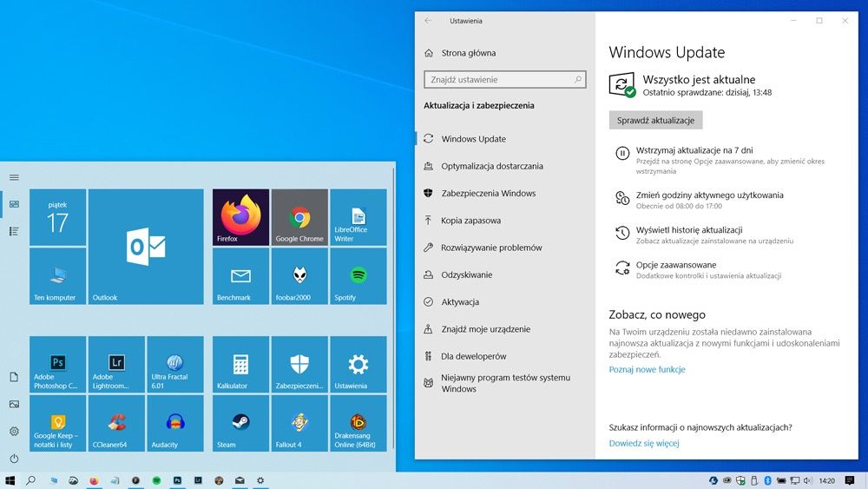Screen dimensions: 868x489
Task: Click the back arrow in Ustawienia window
Action: tap(428, 21)
